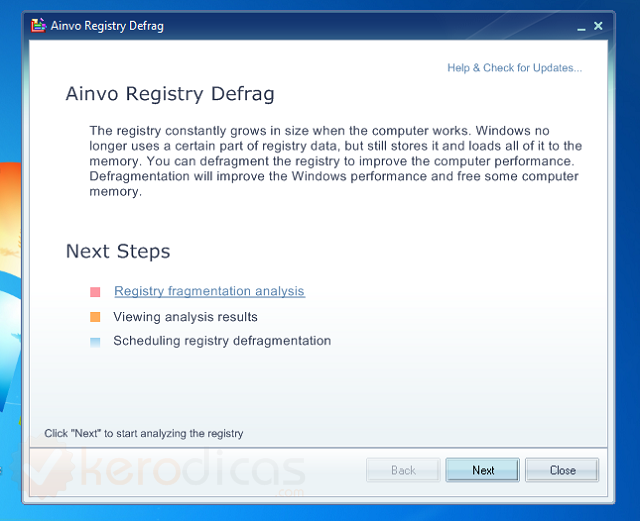Open Help & Check for Updates link
The width and height of the screenshot is (640, 521).
(x=514, y=68)
